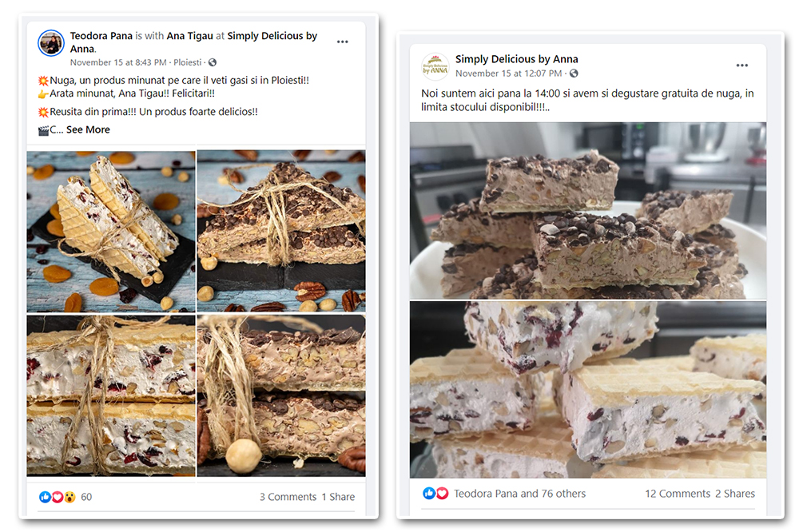Open Teodora Pana's profile picture

pyautogui.click(x=51, y=42)
